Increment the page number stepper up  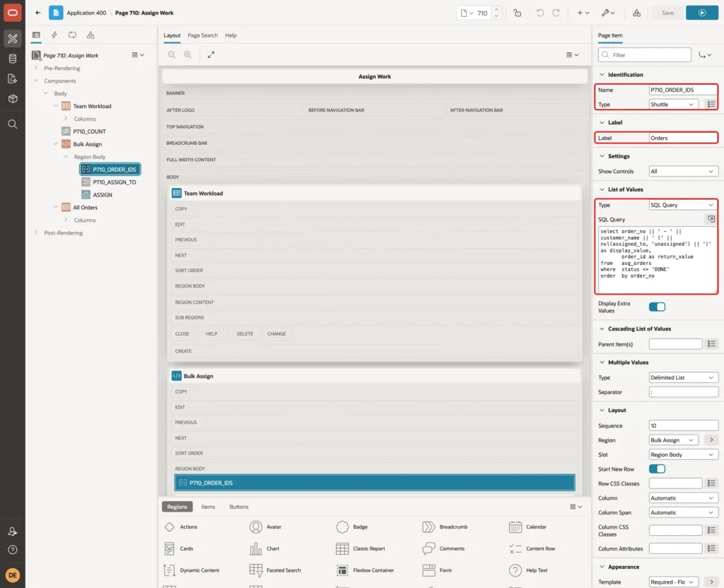pyautogui.click(x=496, y=10)
